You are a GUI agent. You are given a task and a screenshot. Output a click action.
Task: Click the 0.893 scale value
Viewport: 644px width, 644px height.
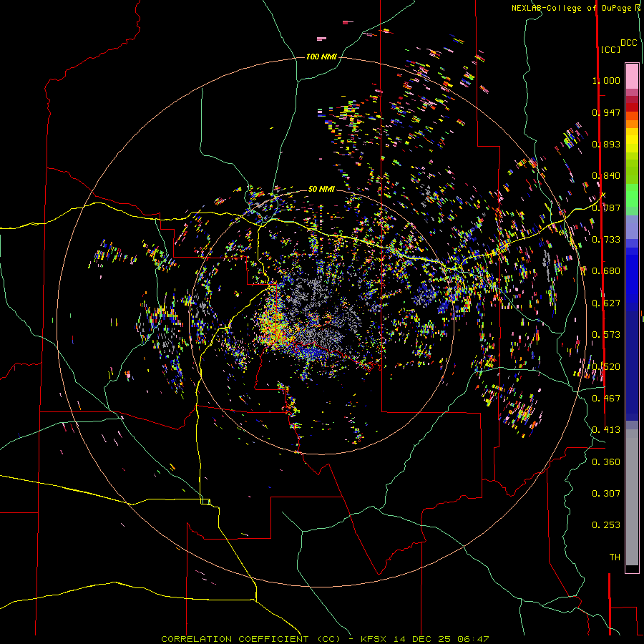pyautogui.click(x=606, y=144)
